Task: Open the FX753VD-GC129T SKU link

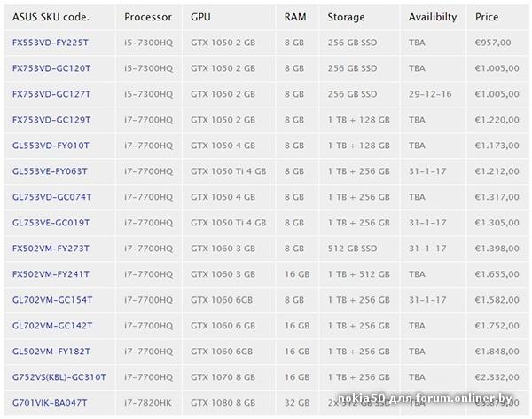Action: (x=51, y=120)
